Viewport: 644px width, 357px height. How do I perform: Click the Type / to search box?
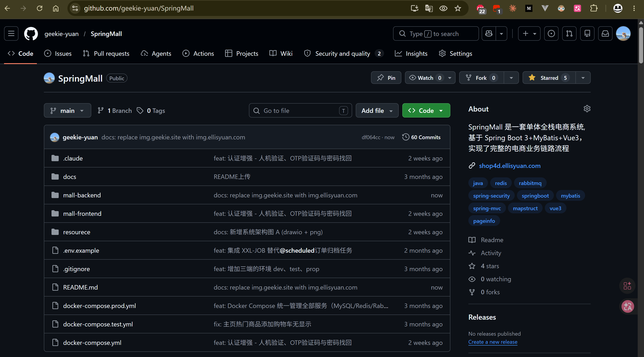coord(436,33)
